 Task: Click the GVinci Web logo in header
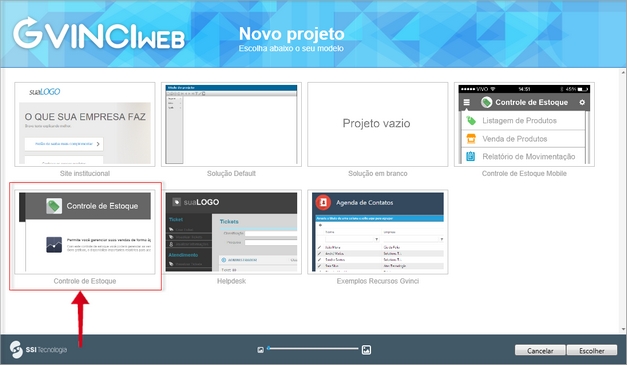99,34
